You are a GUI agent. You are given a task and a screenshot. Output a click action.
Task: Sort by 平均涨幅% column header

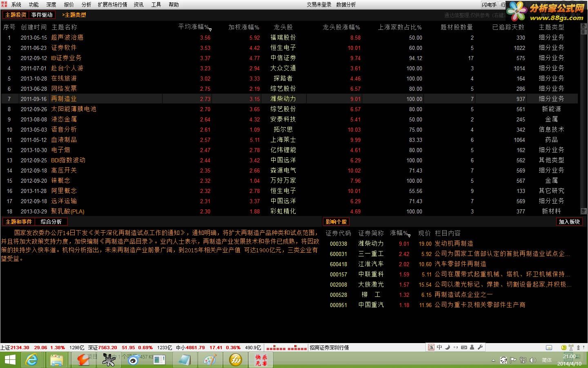coord(194,27)
